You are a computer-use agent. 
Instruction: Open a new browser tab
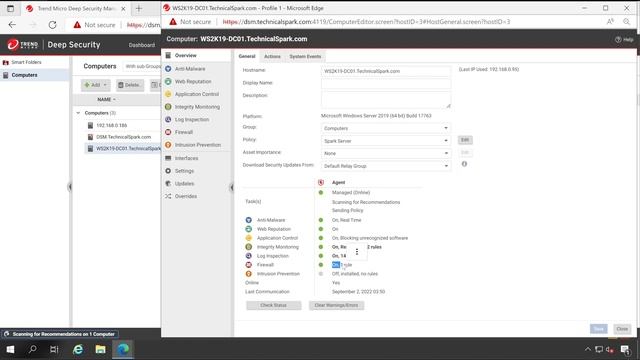click(139, 9)
